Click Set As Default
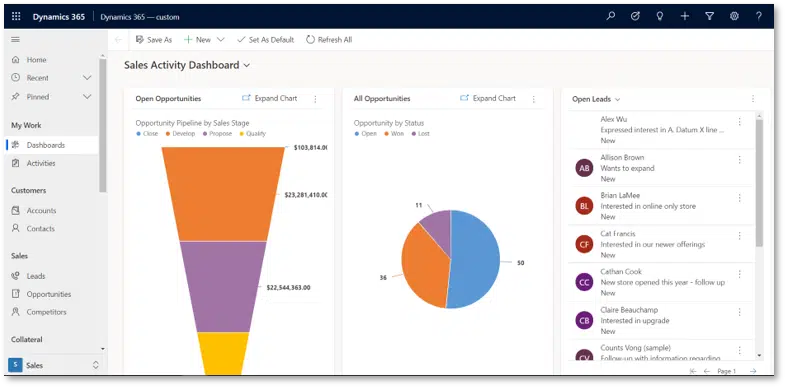The height and width of the screenshot is (387, 785). 265,40
